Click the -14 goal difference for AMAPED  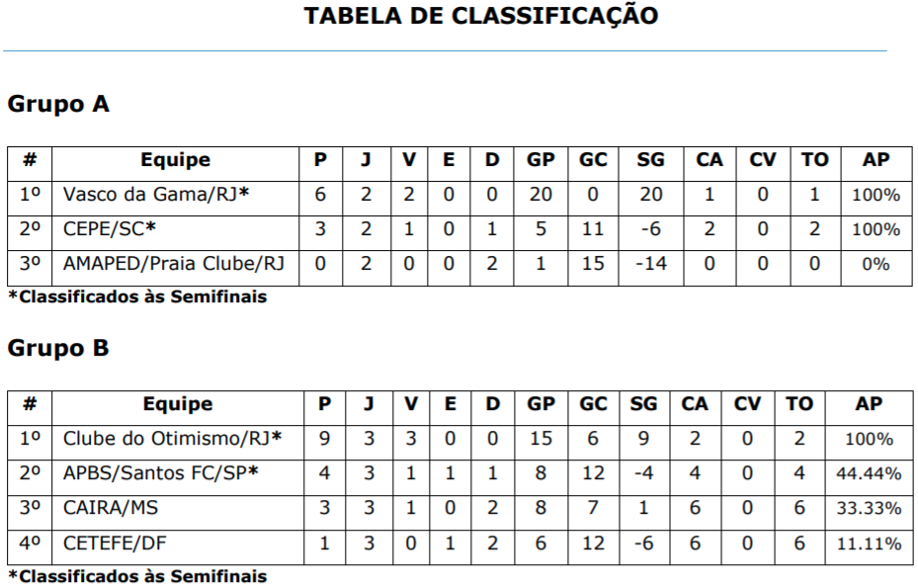coord(650,264)
